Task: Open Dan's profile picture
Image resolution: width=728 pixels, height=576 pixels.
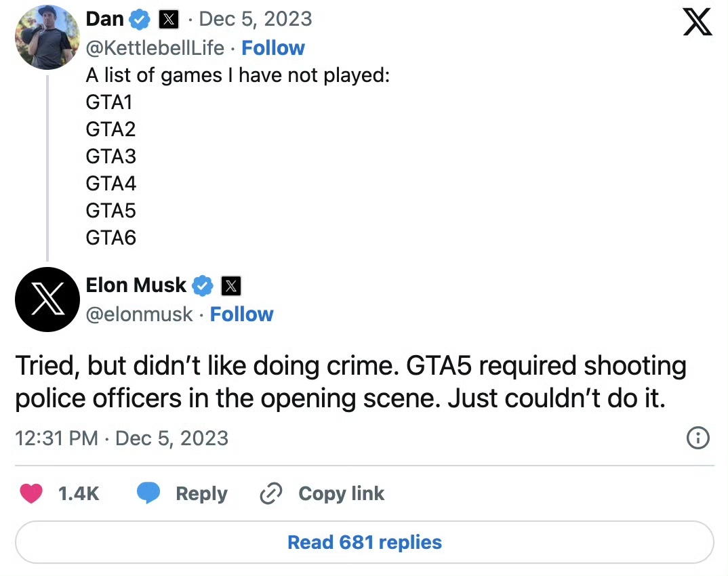Action: (47, 37)
